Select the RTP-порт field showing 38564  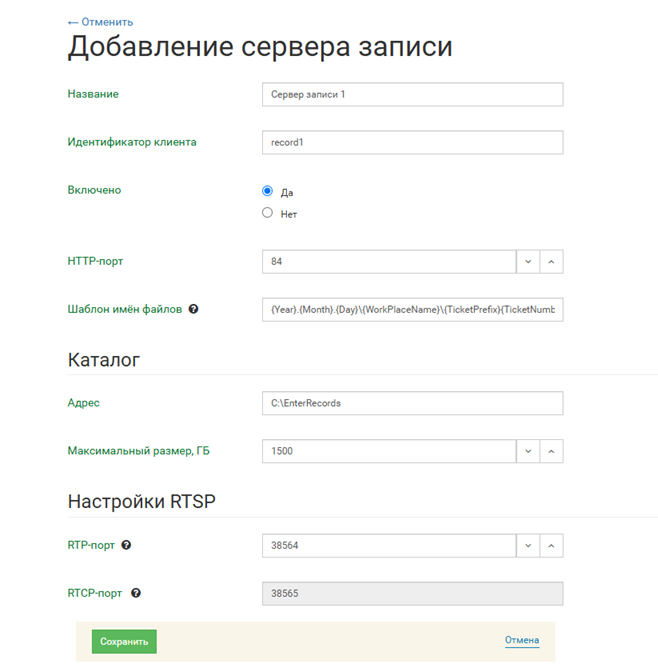389,546
